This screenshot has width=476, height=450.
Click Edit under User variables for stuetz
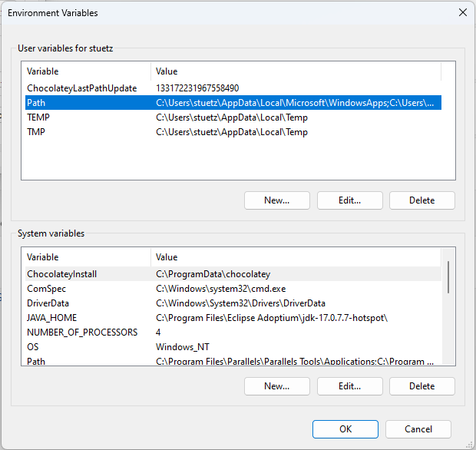350,200
